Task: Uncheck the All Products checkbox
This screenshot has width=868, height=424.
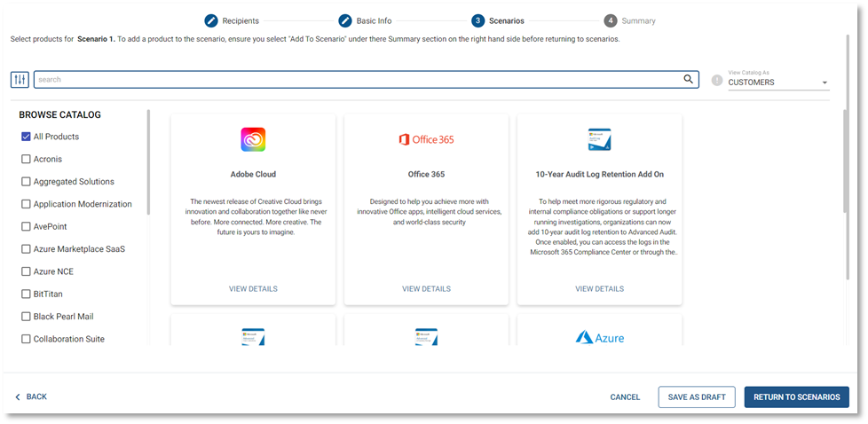Action: [x=26, y=137]
